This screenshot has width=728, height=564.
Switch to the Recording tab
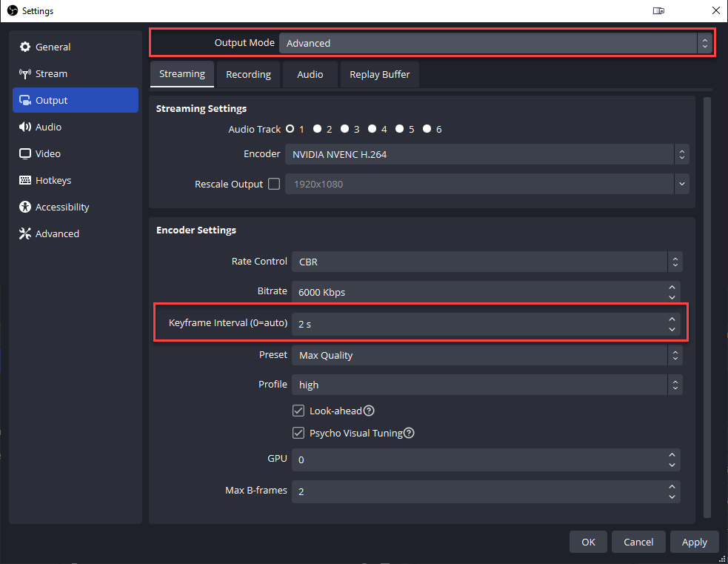[248, 74]
